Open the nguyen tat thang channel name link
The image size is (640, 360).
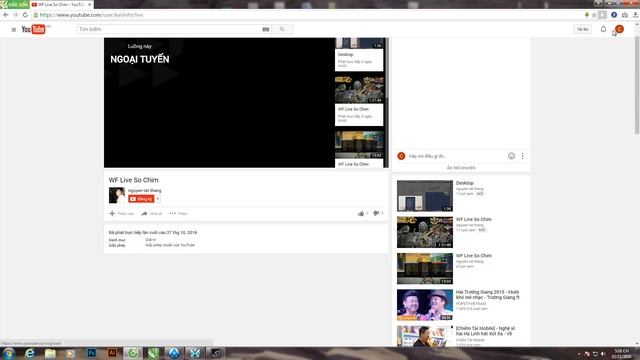pyautogui.click(x=144, y=191)
